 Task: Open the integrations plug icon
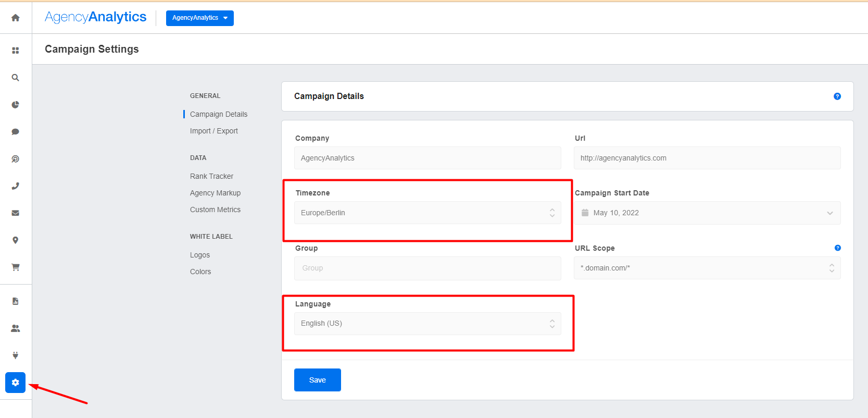pos(16,355)
